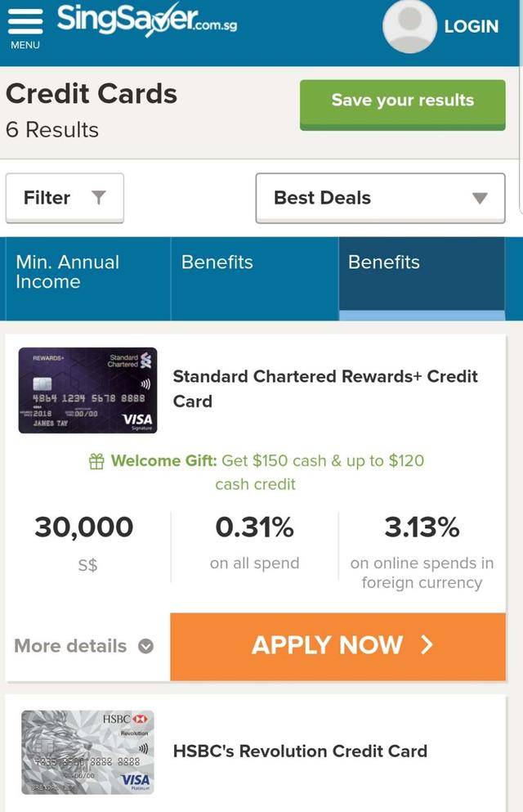Open Standard Chartered Rewards+ Credit Card title

(325, 388)
